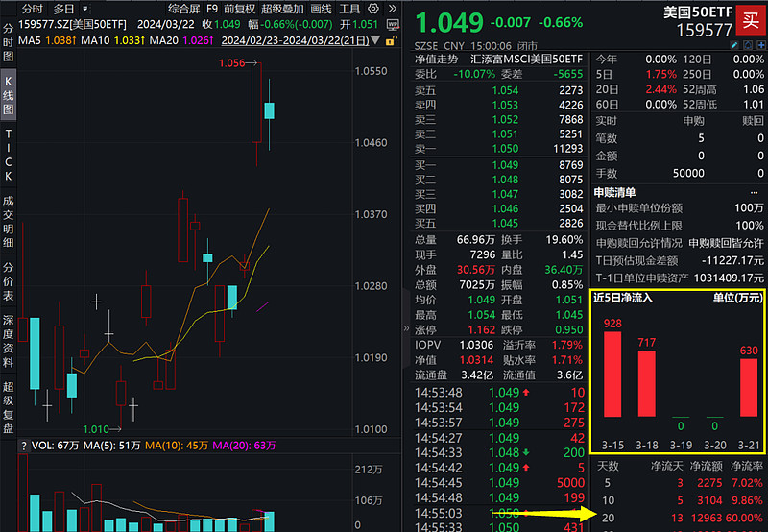768x532 pixels.
Task: Toggle 前复权 price adjustment mode
Action: point(239,9)
